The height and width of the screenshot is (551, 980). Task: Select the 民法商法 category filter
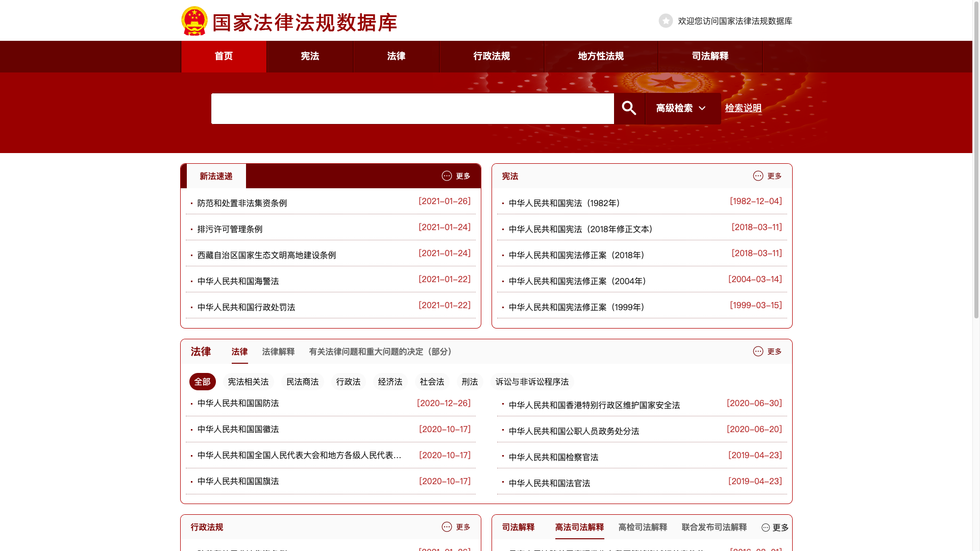click(x=303, y=382)
